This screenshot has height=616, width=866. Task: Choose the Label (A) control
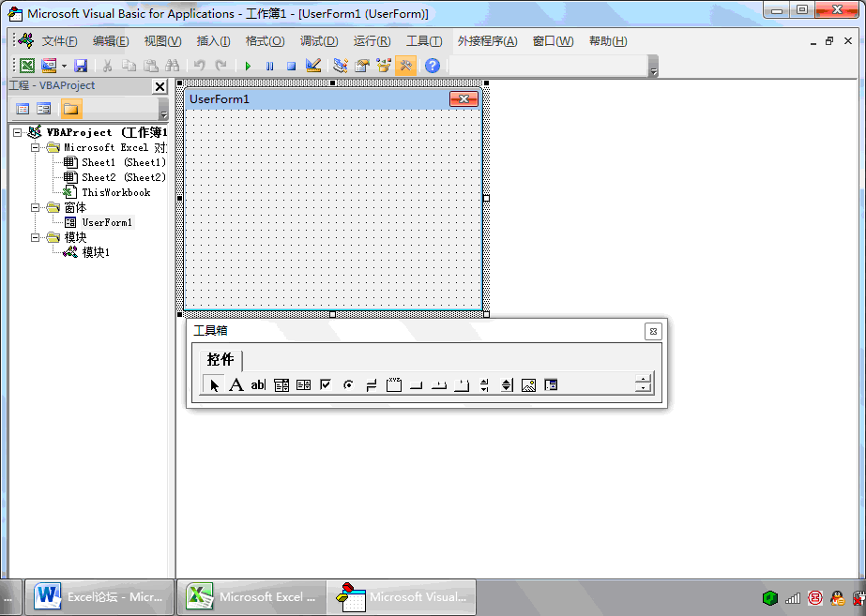(x=236, y=384)
